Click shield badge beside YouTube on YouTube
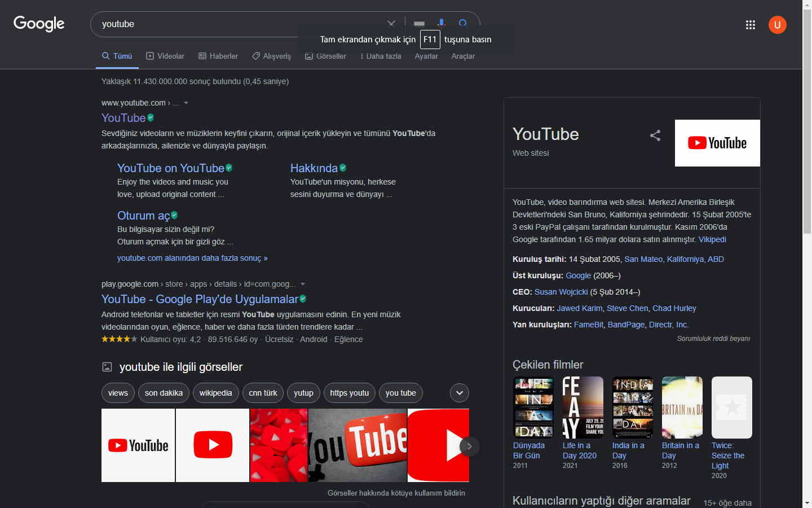812x508 pixels. point(229,168)
